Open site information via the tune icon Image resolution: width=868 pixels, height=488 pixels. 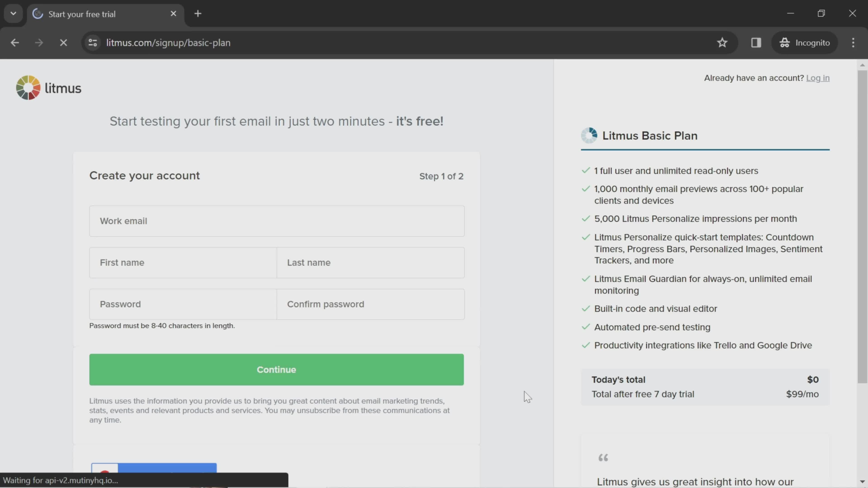point(92,42)
